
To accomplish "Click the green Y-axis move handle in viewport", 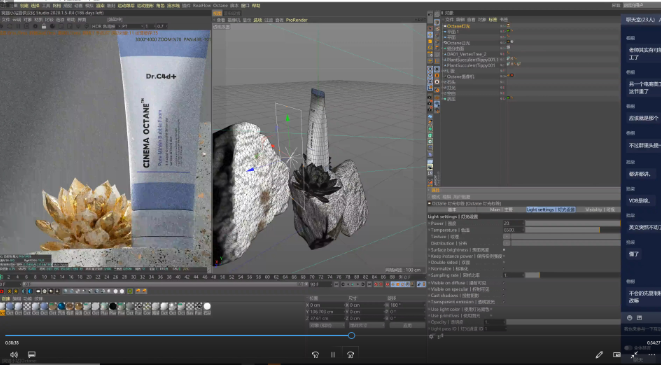I will (288, 119).
